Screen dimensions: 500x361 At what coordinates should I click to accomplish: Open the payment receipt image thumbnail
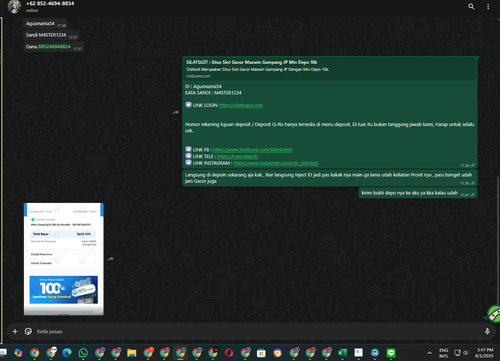click(x=64, y=259)
